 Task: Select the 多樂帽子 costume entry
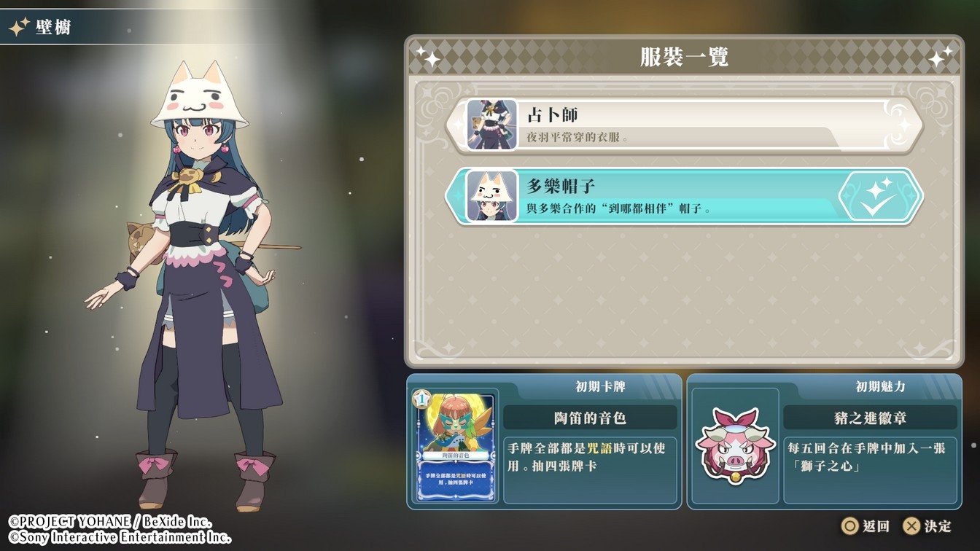[x=684, y=196]
